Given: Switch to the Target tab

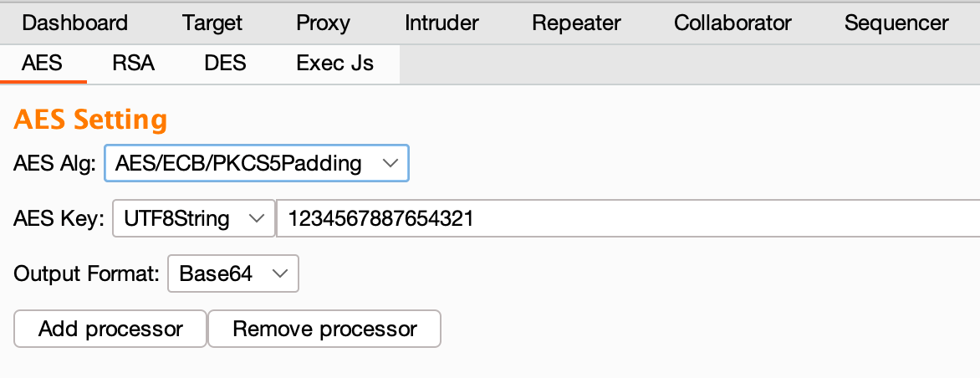Looking at the screenshot, I should click(x=212, y=23).
